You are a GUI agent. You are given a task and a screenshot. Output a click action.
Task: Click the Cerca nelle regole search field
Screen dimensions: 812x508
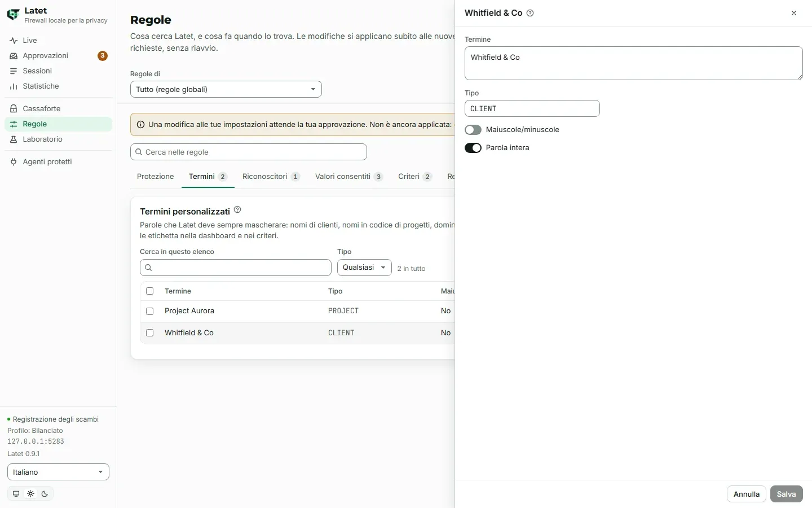249,152
